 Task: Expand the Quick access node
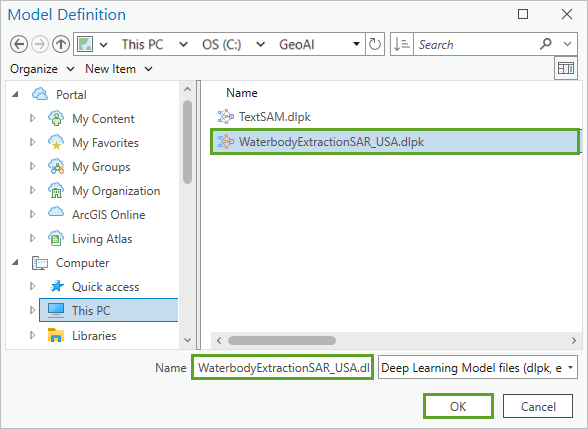[33, 286]
